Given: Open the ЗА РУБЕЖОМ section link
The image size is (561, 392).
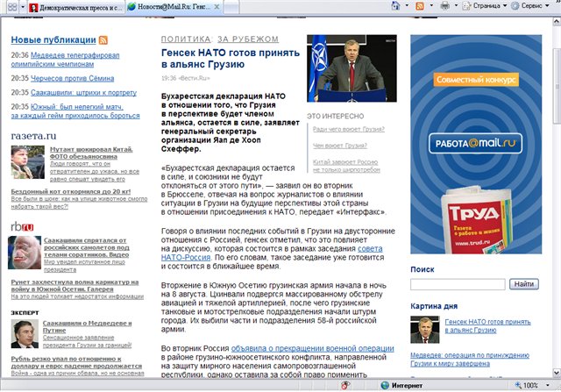Looking at the screenshot, I should click(248, 39).
